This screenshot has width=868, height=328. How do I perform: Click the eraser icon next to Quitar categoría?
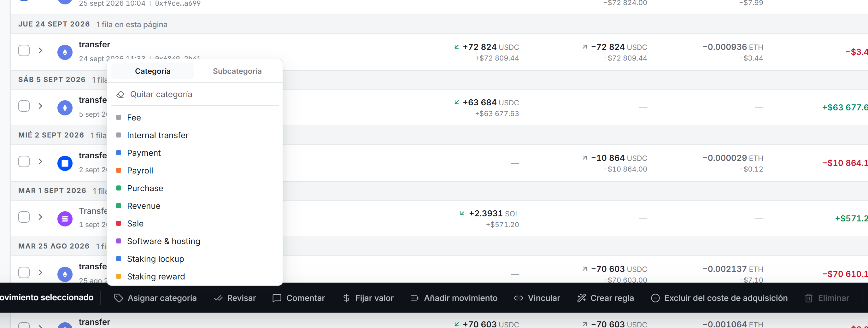(x=120, y=94)
